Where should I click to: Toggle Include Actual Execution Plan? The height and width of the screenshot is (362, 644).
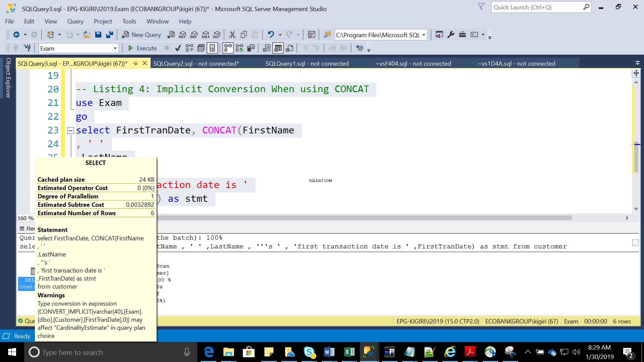228,48
